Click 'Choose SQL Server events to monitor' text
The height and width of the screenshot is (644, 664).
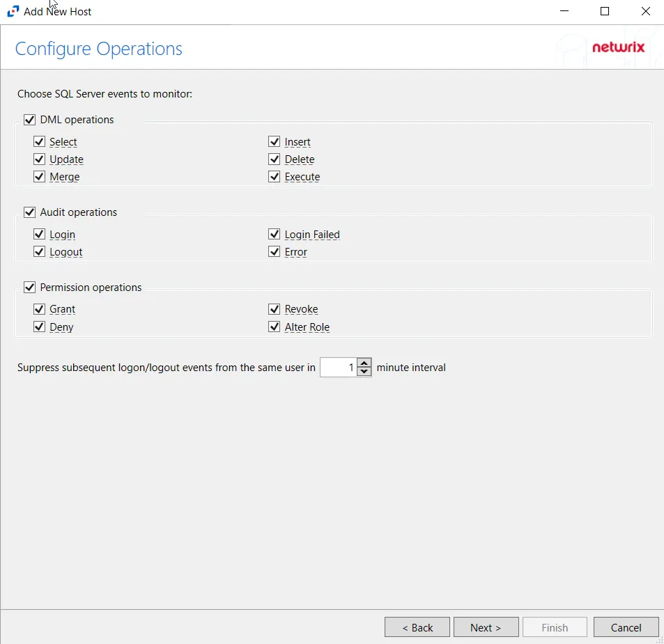(x=105, y=94)
